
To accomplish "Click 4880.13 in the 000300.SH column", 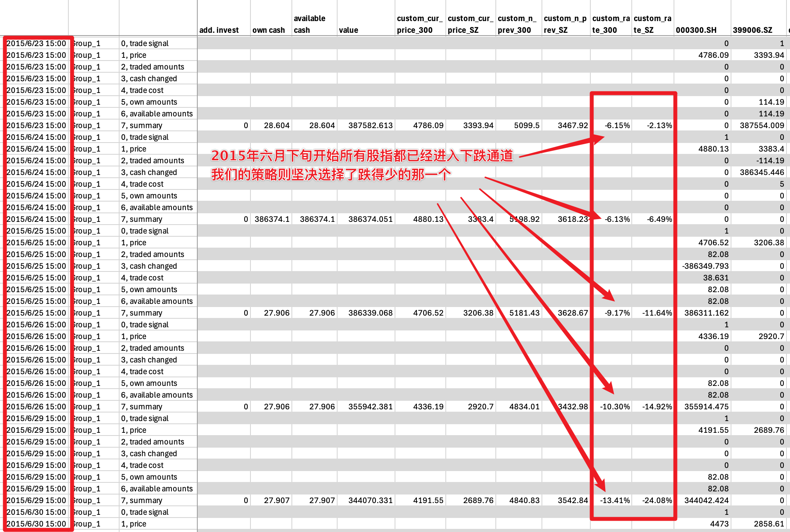I will 713,149.
